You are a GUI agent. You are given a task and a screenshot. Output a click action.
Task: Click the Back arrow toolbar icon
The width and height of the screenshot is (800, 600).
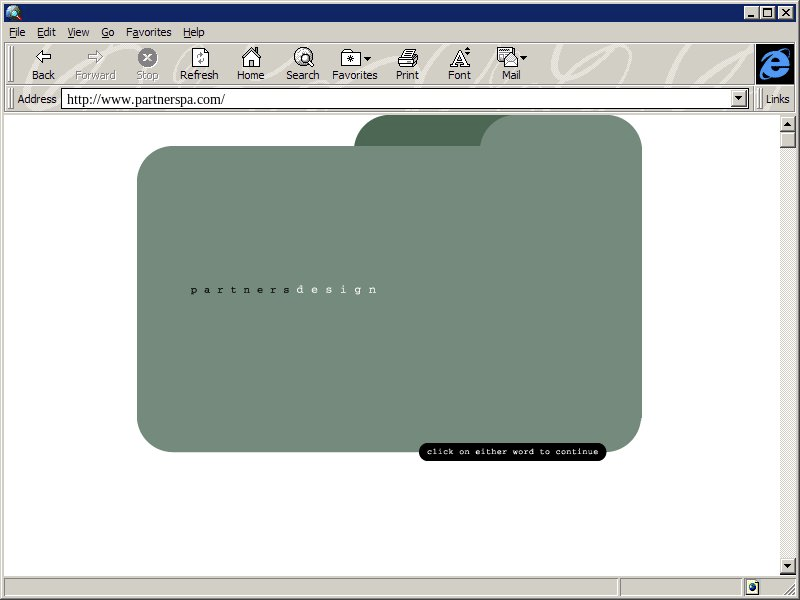[x=43, y=58]
